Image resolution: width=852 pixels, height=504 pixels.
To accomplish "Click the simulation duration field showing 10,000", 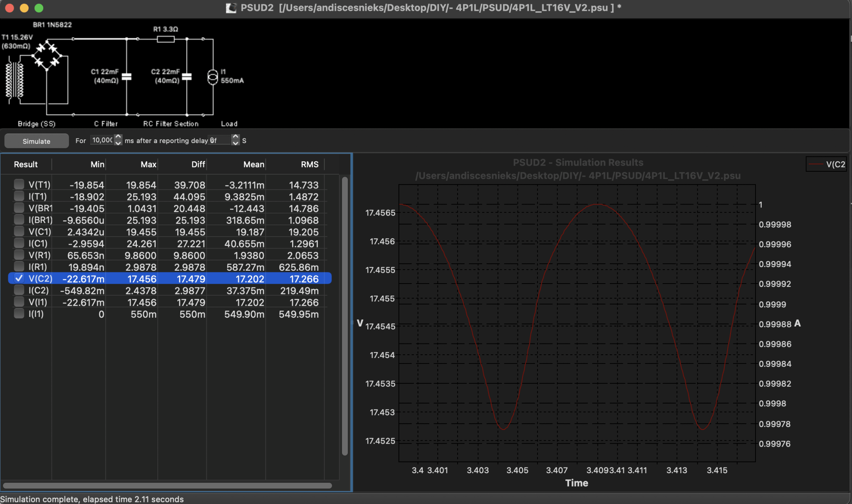I will pyautogui.click(x=102, y=140).
